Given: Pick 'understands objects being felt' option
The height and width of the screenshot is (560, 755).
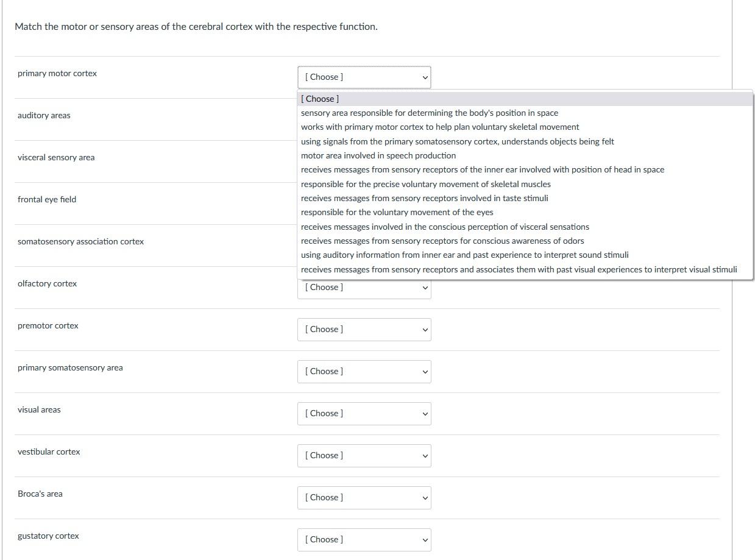Looking at the screenshot, I should click(457, 141).
